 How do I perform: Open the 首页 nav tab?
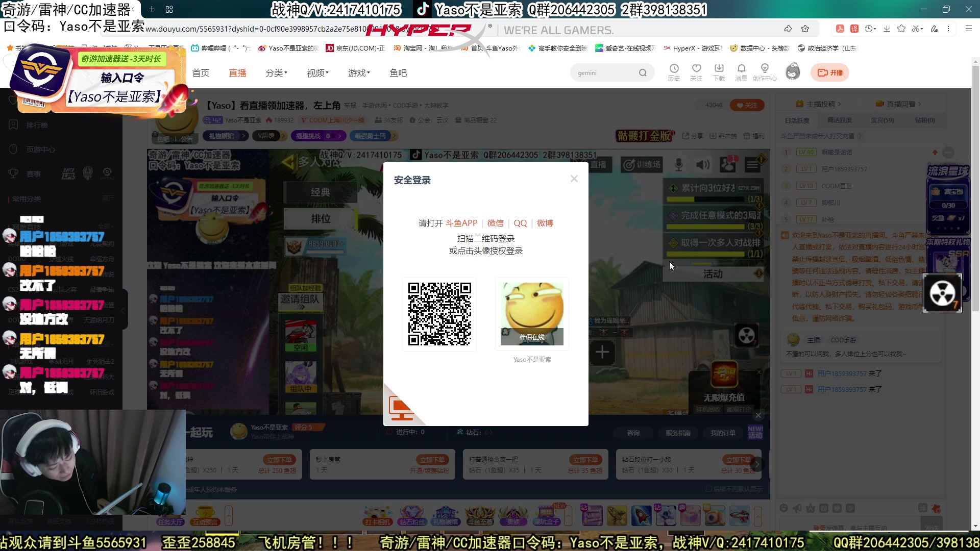click(x=201, y=73)
